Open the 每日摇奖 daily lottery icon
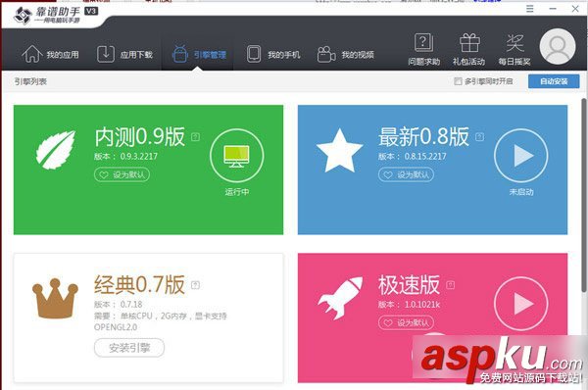 pos(514,49)
